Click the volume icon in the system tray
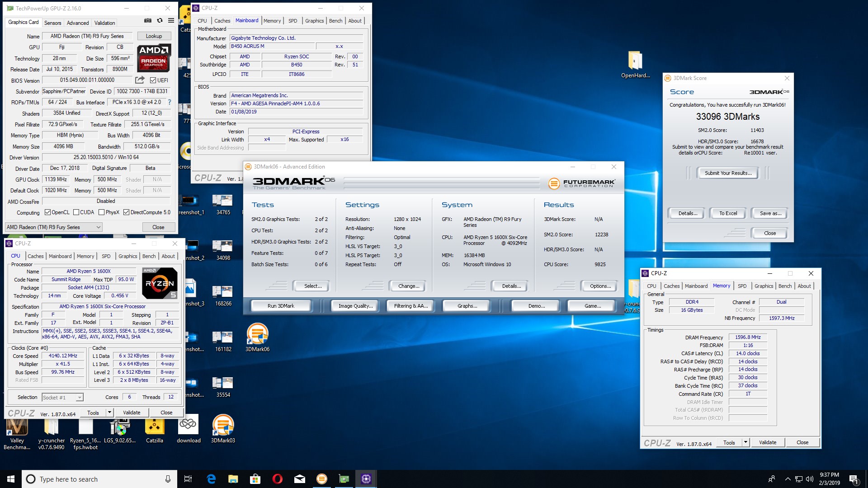This screenshot has width=868, height=488. pyautogui.click(x=809, y=479)
